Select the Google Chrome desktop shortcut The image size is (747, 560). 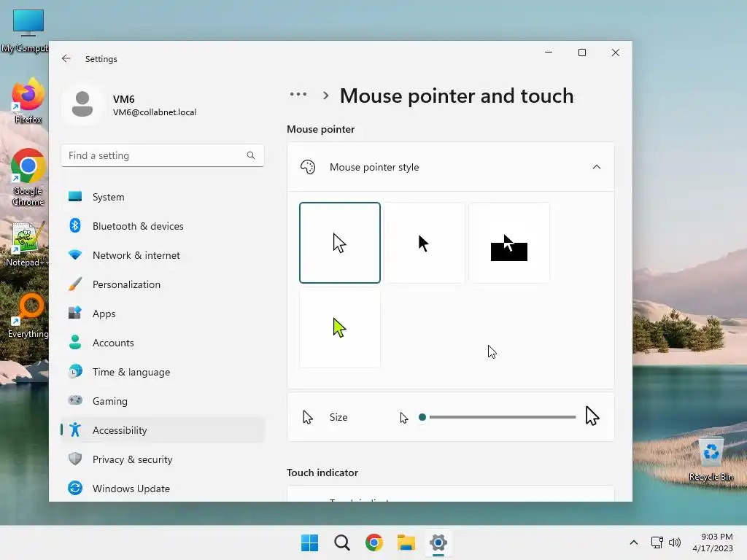tap(28, 177)
